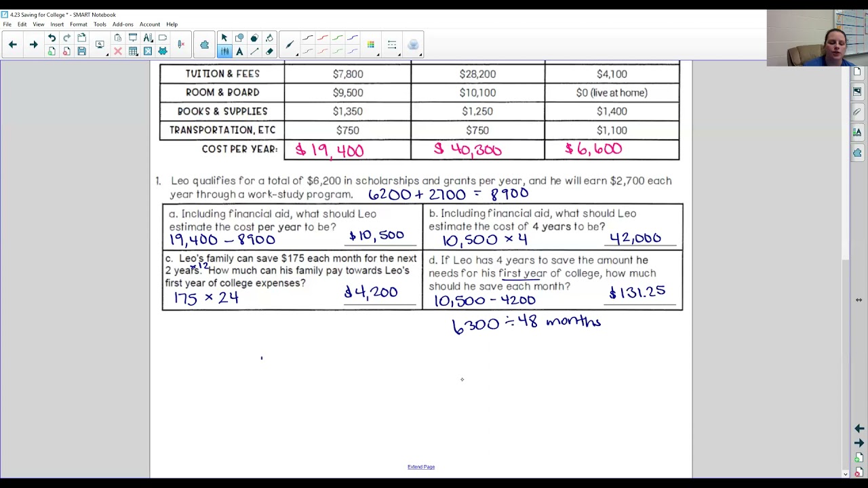The height and width of the screenshot is (488, 868).
Task: Open Add-ons puzzle piece in toolbar
Action: click(x=204, y=45)
